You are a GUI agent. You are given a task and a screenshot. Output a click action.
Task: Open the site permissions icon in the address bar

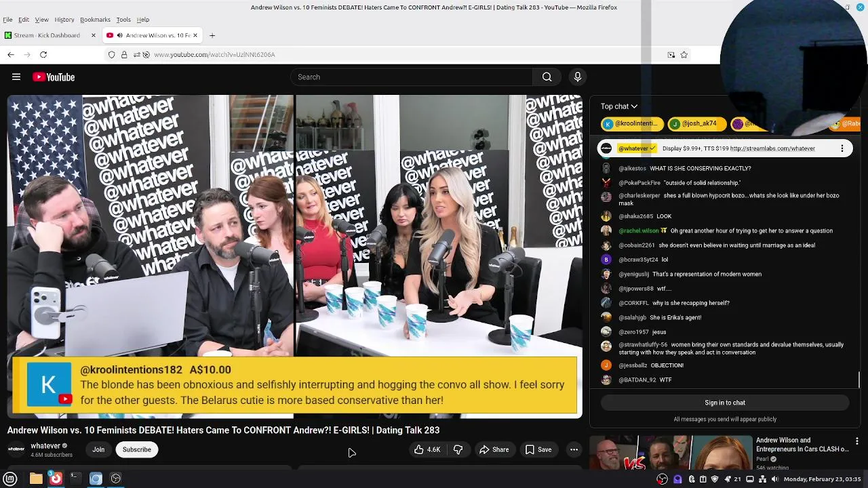(137, 54)
